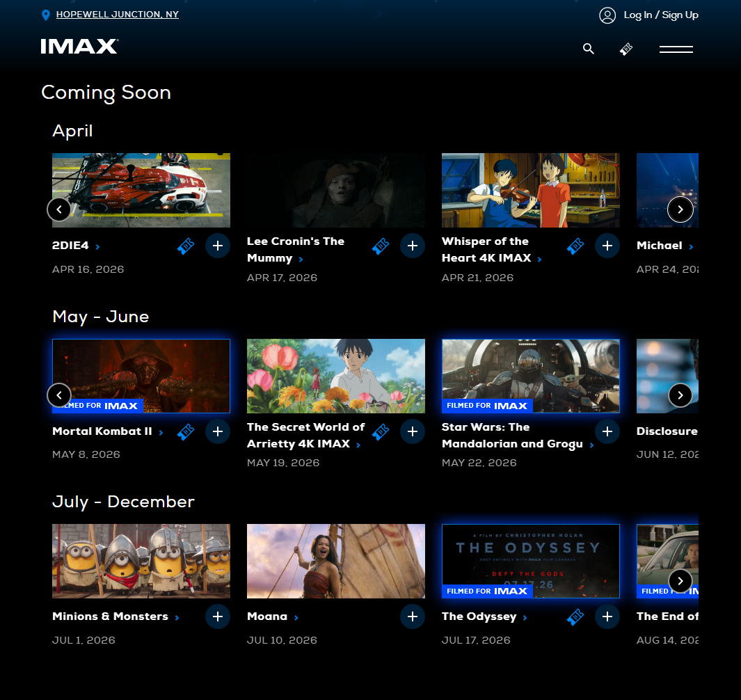Click the Secret World of Arrietty thumbnail
741x700 pixels.
pyautogui.click(x=335, y=376)
